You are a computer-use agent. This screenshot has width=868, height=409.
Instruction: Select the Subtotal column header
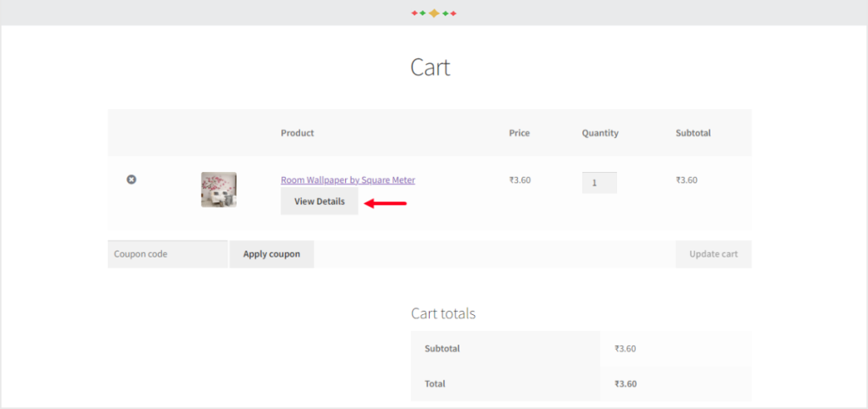[x=693, y=133]
